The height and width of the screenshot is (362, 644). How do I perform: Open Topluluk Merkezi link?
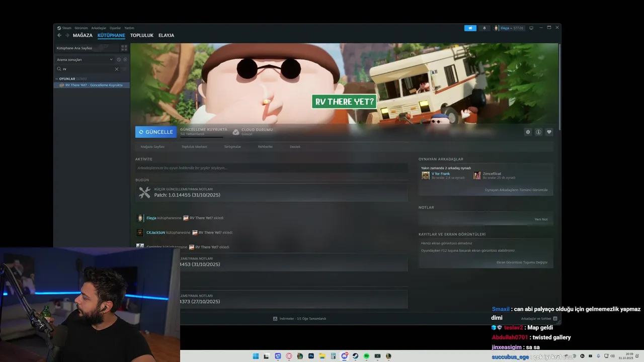[x=194, y=147]
